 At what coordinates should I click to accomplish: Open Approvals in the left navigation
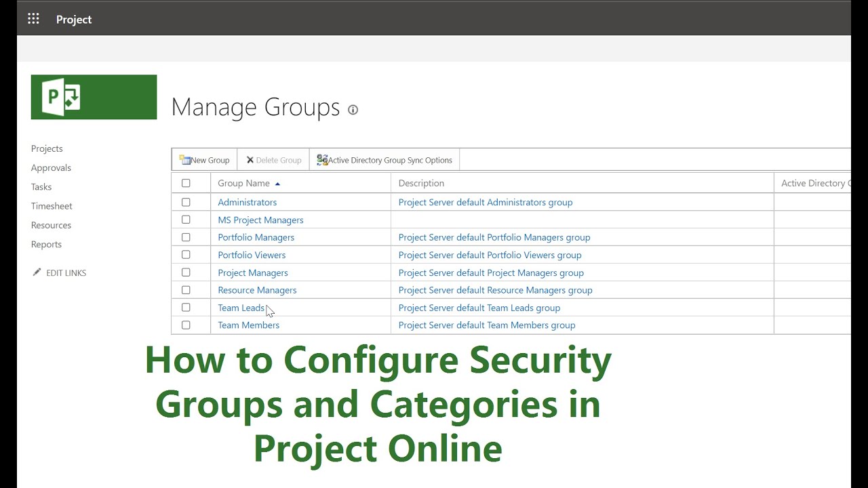click(51, 167)
